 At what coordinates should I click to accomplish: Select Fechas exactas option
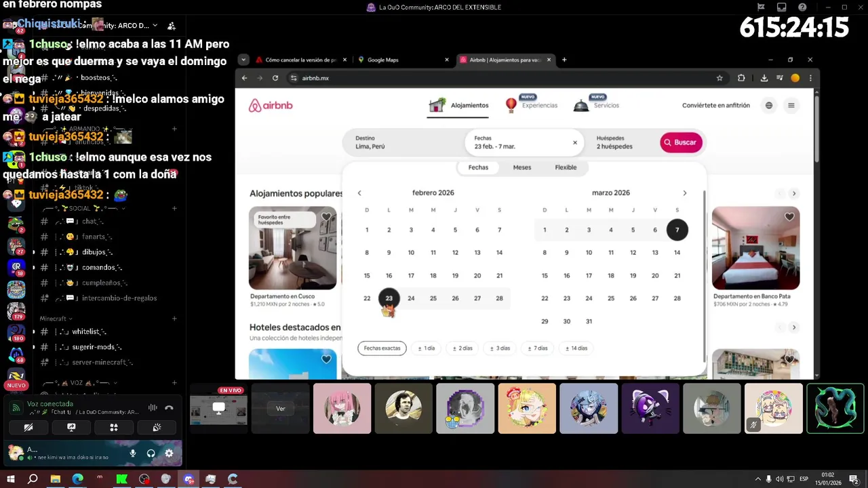coord(382,348)
